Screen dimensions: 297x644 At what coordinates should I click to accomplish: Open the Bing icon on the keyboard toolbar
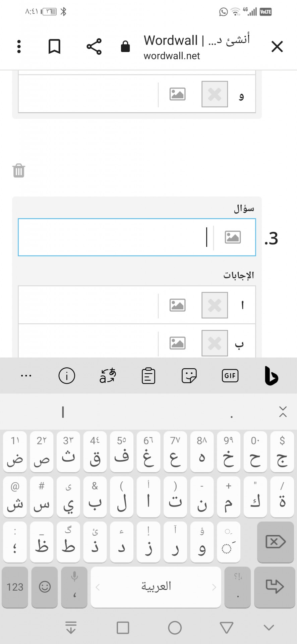coord(271,376)
